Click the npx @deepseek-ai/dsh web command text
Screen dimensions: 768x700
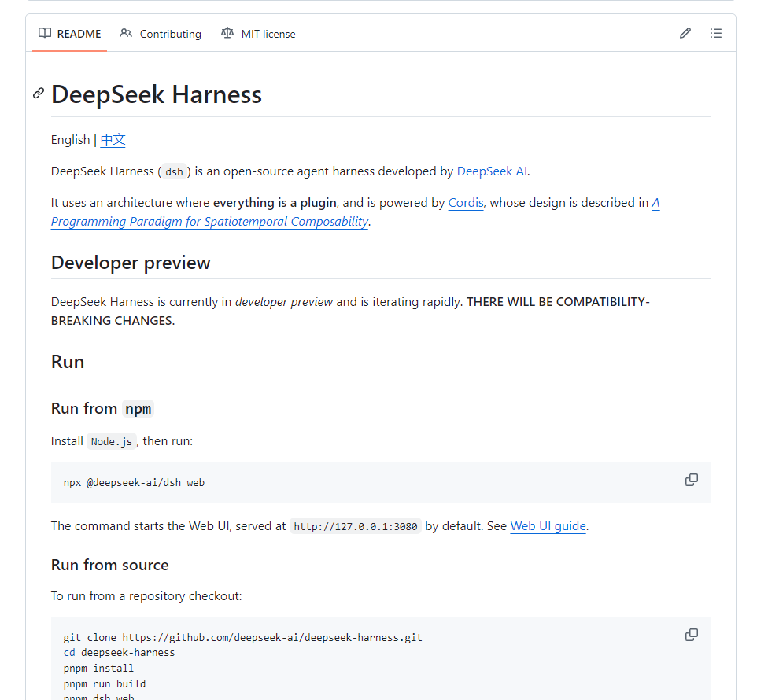(134, 483)
